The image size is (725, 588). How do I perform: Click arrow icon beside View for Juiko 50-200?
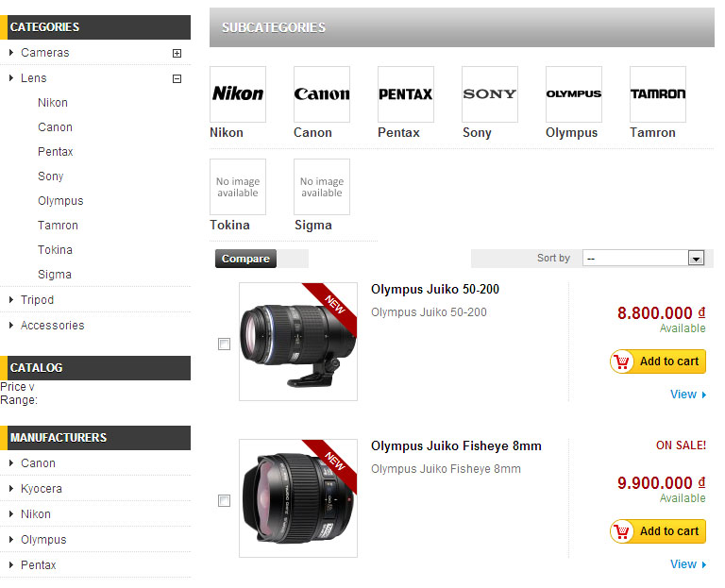click(703, 395)
